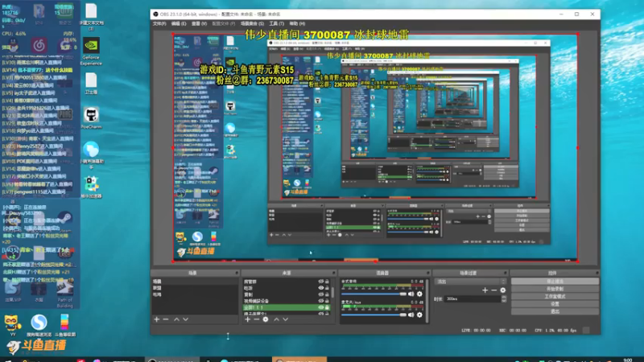This screenshot has width=644, height=362.
Task: Toggle lock on the third source row
Action: point(327,294)
